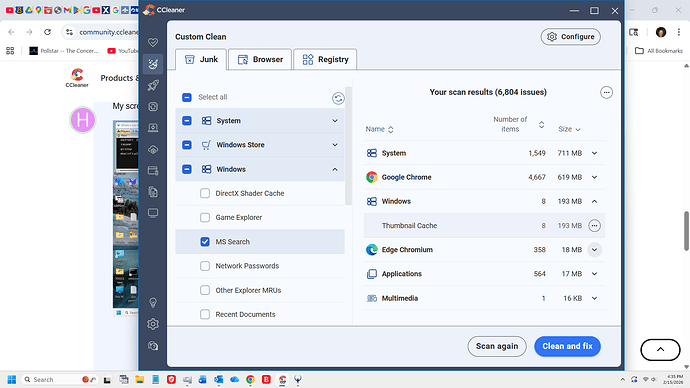This screenshot has height=388, width=690.
Task: Click the Edge Chromium icon in results list
Action: click(372, 249)
